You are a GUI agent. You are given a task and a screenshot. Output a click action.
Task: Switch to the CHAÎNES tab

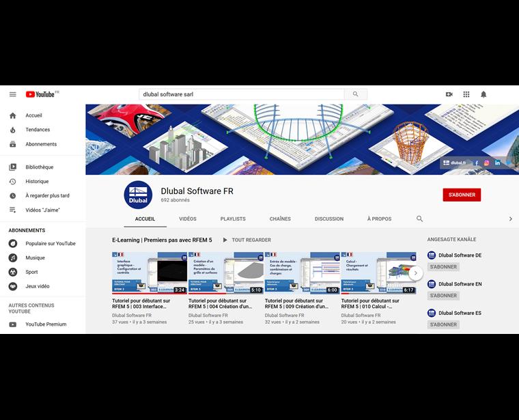[x=280, y=219]
